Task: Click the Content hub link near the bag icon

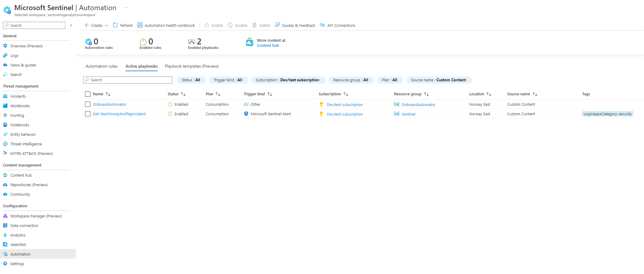Action: point(268,46)
